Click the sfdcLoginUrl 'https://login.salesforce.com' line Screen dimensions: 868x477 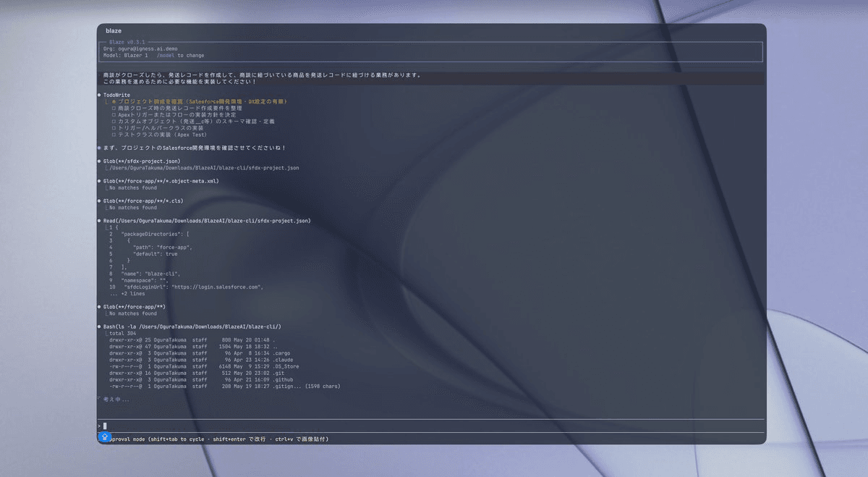(192, 287)
